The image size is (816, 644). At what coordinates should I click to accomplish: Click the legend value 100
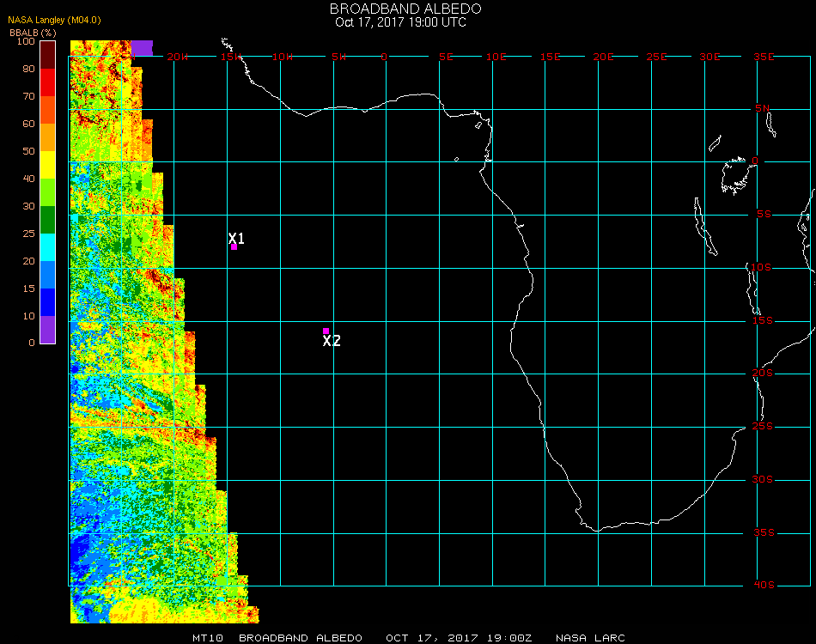coord(26,41)
